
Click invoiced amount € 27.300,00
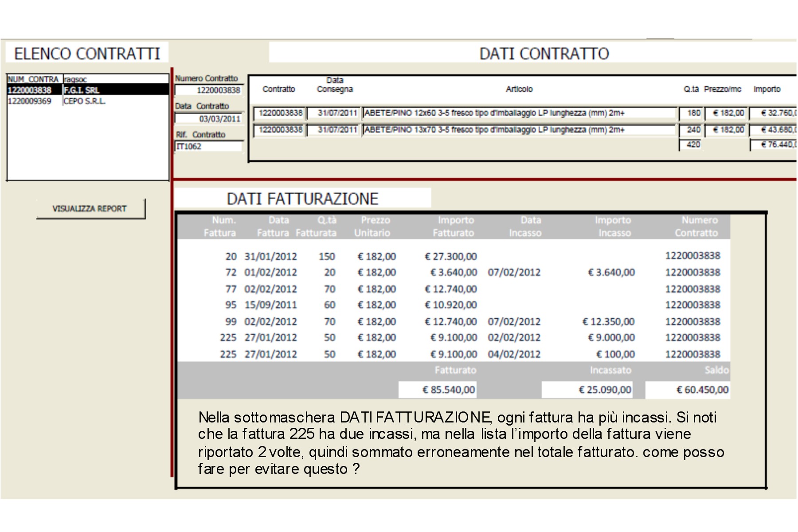451,256
